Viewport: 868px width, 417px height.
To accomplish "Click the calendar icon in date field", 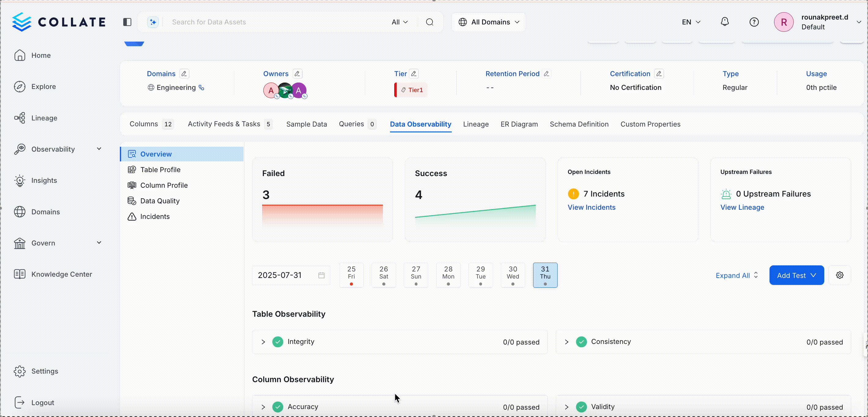I will [321, 275].
